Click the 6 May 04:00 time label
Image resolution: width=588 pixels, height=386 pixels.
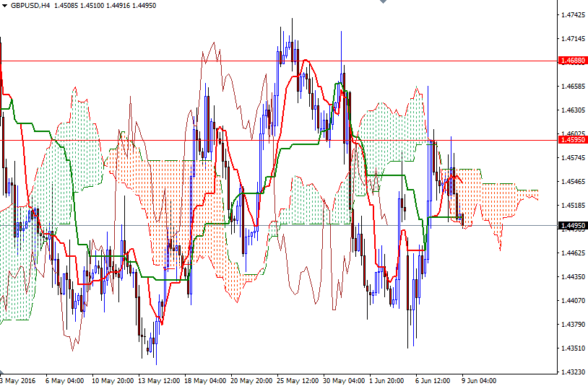[x=64, y=380]
